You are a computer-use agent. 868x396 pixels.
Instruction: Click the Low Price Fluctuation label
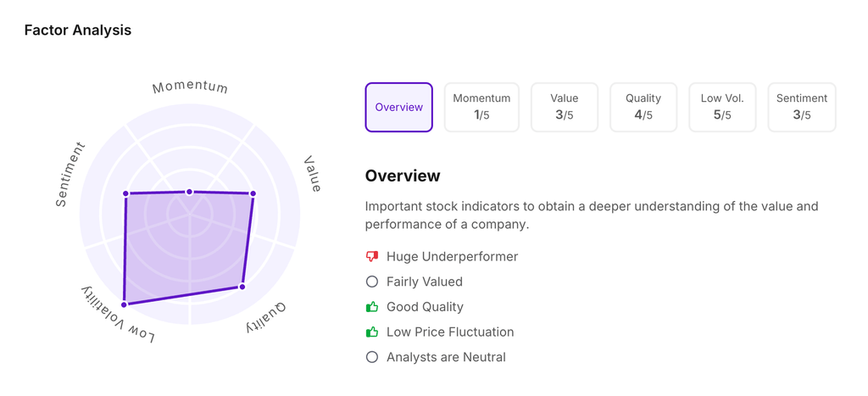point(450,332)
